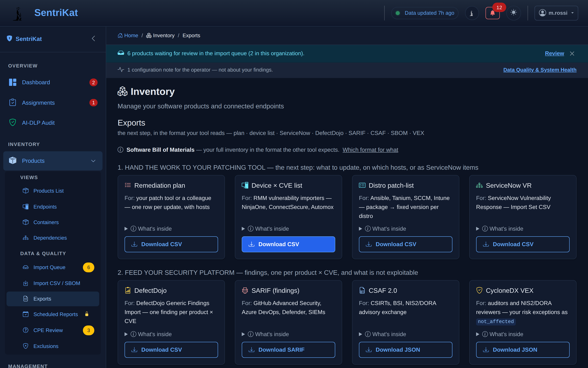The height and width of the screenshot is (368, 588).
Task: Open the 'Which format for what' link
Action: coord(370,150)
